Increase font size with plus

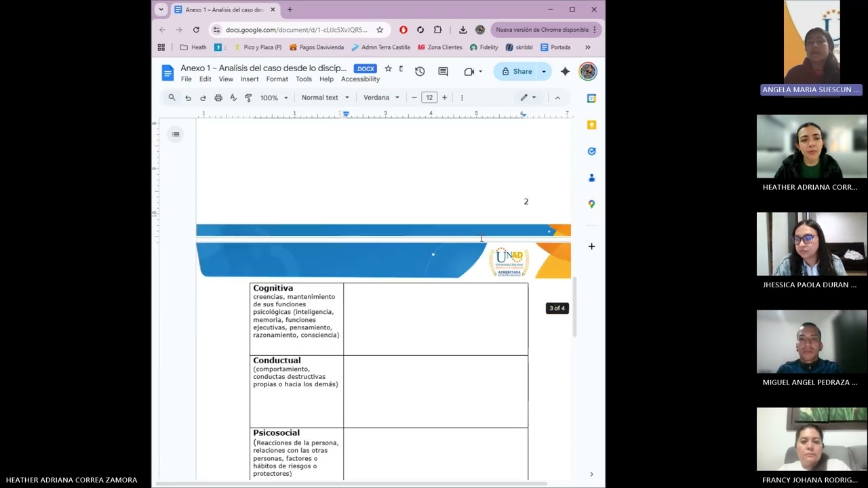click(445, 98)
